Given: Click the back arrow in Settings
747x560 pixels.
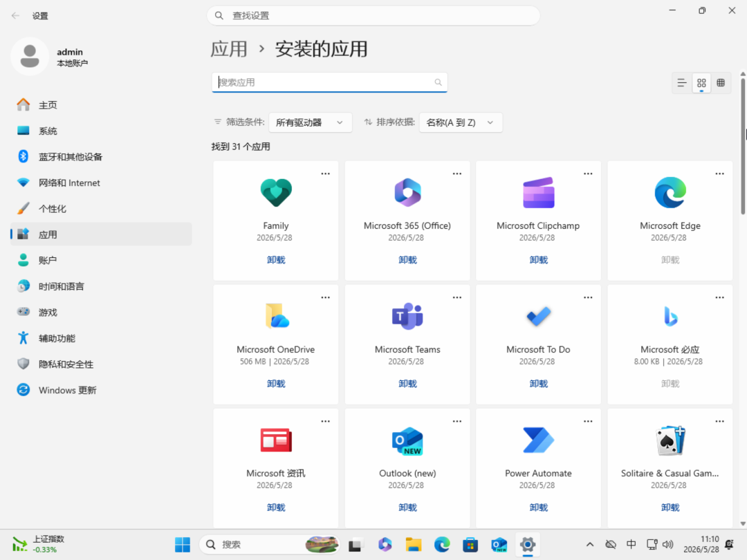Looking at the screenshot, I should click(15, 16).
